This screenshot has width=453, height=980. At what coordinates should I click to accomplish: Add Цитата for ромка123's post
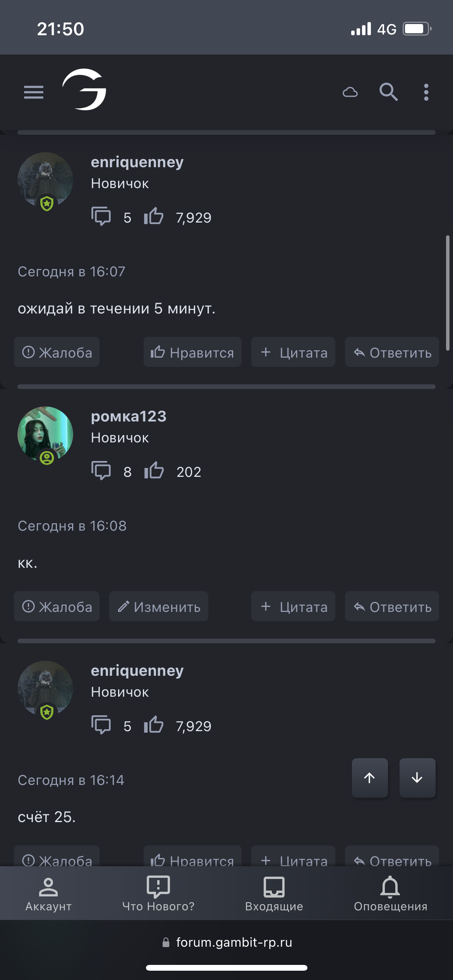[293, 607]
